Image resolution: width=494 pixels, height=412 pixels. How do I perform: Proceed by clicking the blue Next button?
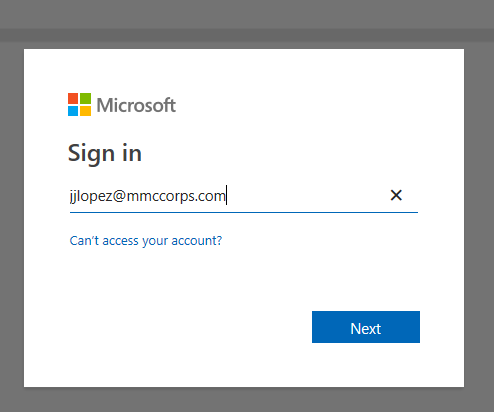(366, 327)
